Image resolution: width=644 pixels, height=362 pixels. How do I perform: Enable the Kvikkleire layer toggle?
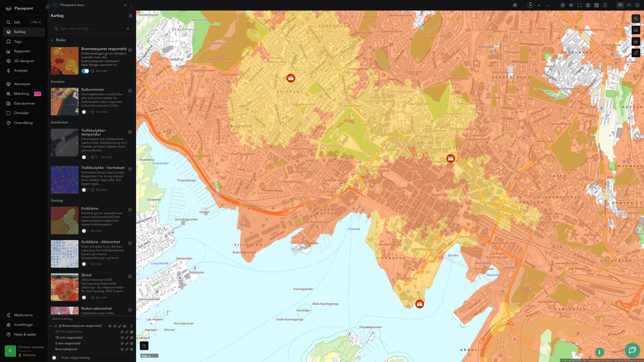[85, 231]
